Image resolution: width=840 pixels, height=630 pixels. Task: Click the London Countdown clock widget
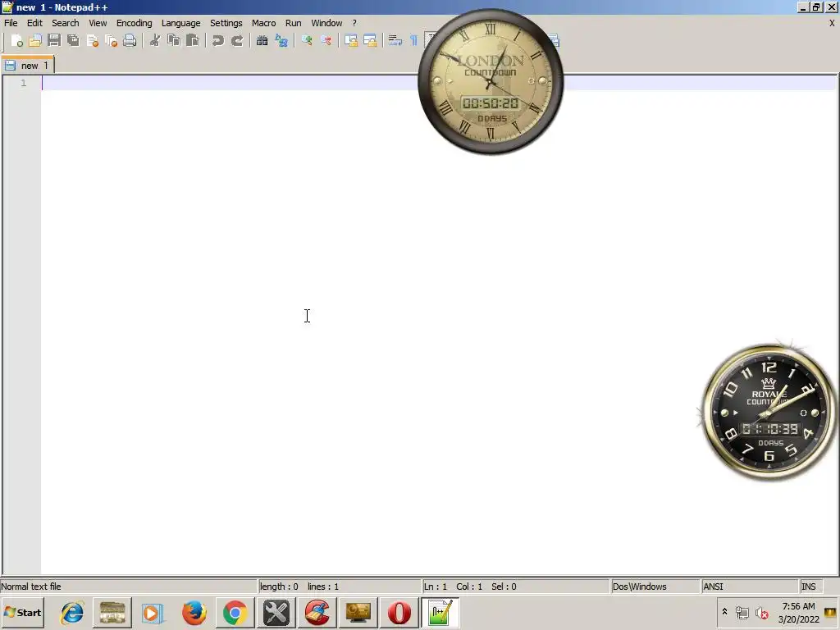[491, 81]
